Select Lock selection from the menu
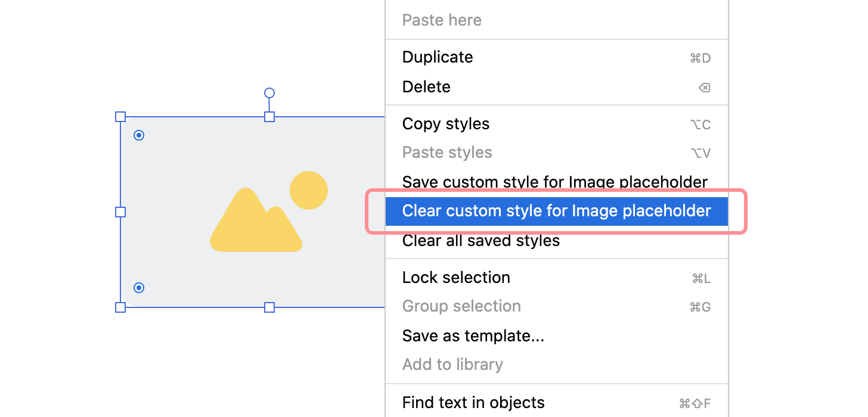868x417 pixels. 456,277
